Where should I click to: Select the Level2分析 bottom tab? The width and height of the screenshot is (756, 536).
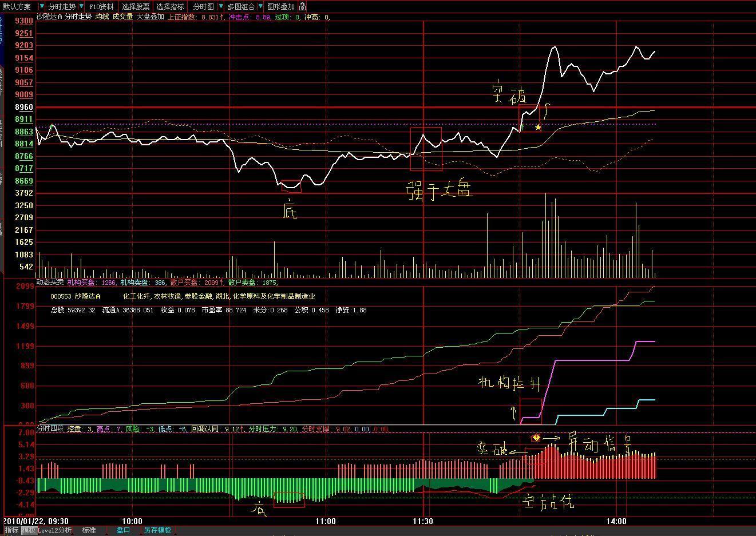click(55, 530)
